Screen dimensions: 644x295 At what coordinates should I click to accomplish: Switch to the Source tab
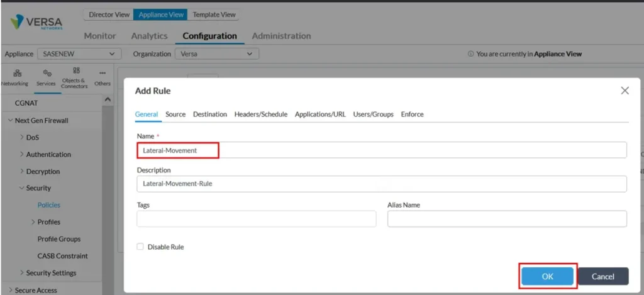point(175,114)
